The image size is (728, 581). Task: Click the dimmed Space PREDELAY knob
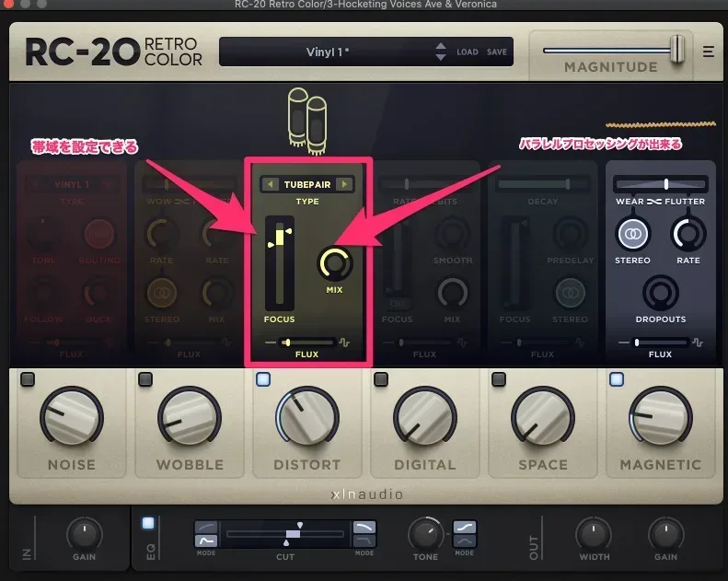(571, 234)
